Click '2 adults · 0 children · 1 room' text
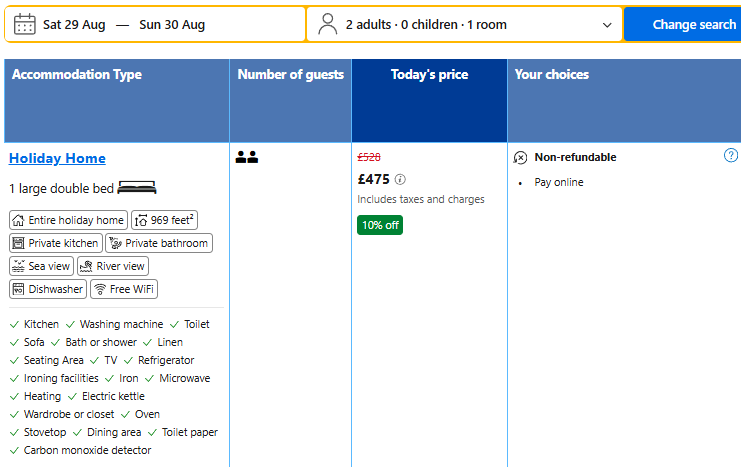 click(426, 25)
